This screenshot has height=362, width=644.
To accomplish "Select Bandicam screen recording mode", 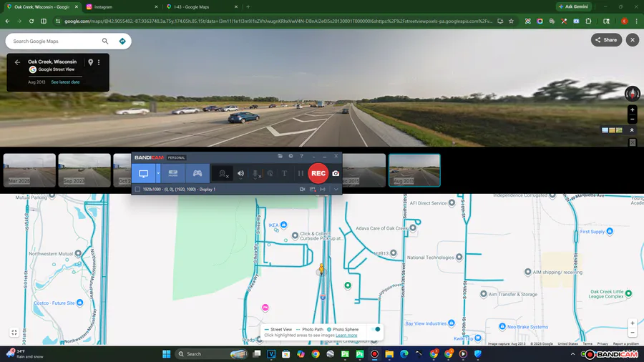I will [143, 174].
